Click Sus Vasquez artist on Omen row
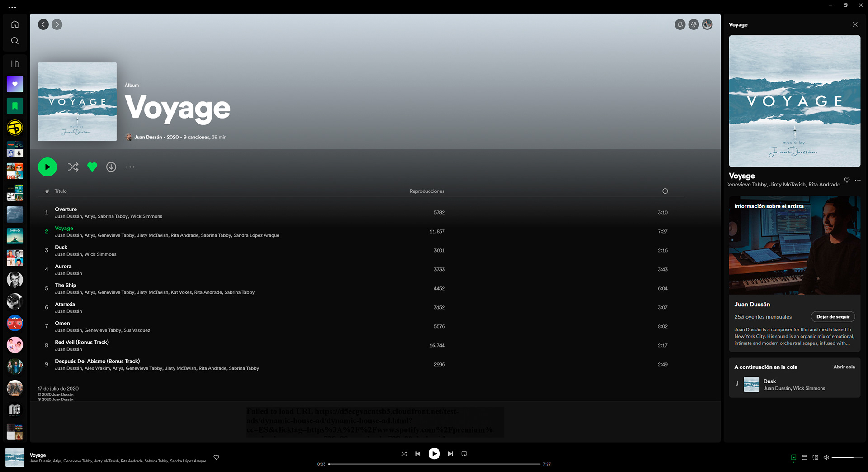 coord(137,330)
